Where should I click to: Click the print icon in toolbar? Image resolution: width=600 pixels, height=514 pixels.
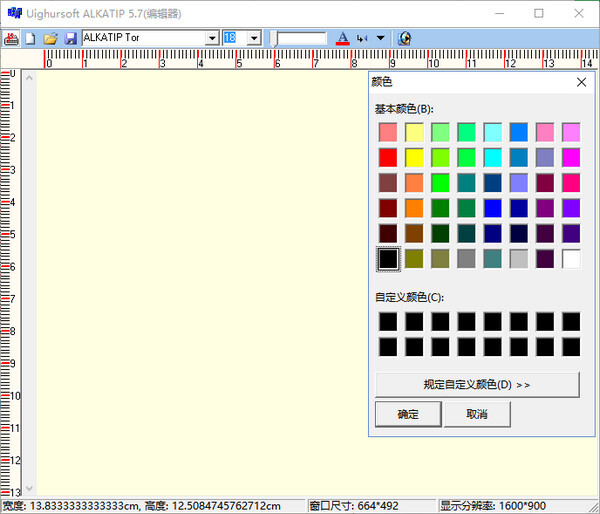coord(11,38)
